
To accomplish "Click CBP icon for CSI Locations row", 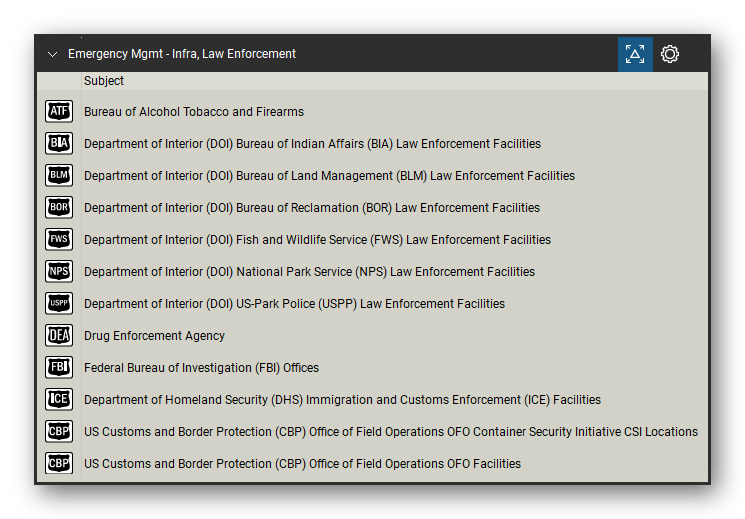I will [x=59, y=431].
